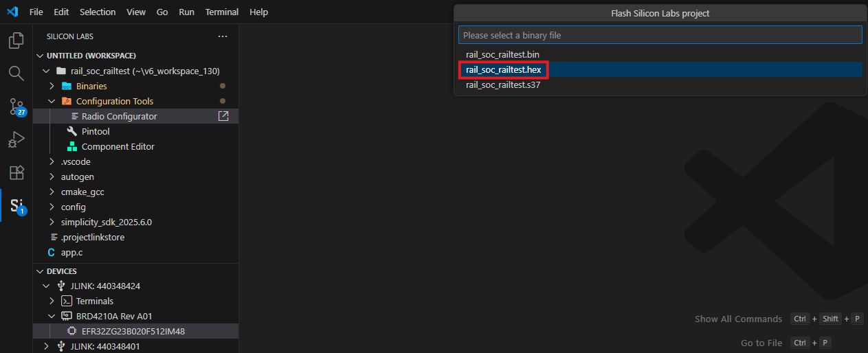Image resolution: width=868 pixels, height=353 pixels.
Task: Expand the cmake_gcc folder
Action: pyautogui.click(x=52, y=192)
